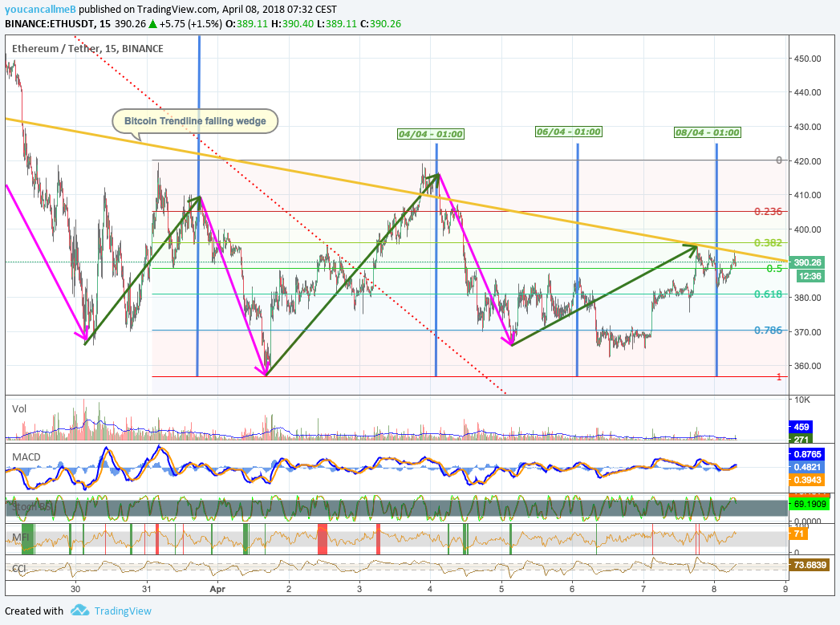Click the Apr label on the time axis
Screen dimensions: 840x625
[x=217, y=589]
